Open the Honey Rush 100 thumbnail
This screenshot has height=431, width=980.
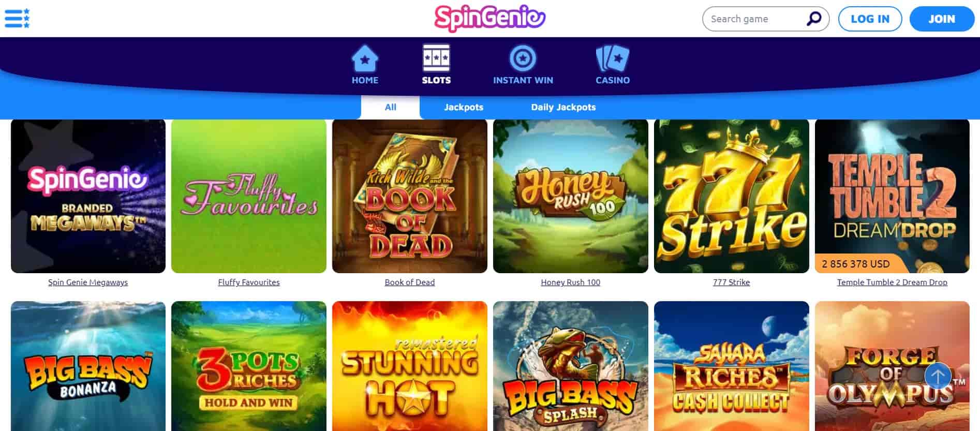pos(571,196)
